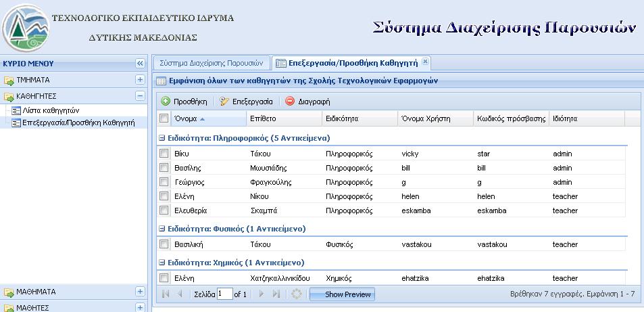This screenshot has width=644, height=312.
Task: Click the institution logo
Action: 26,28
